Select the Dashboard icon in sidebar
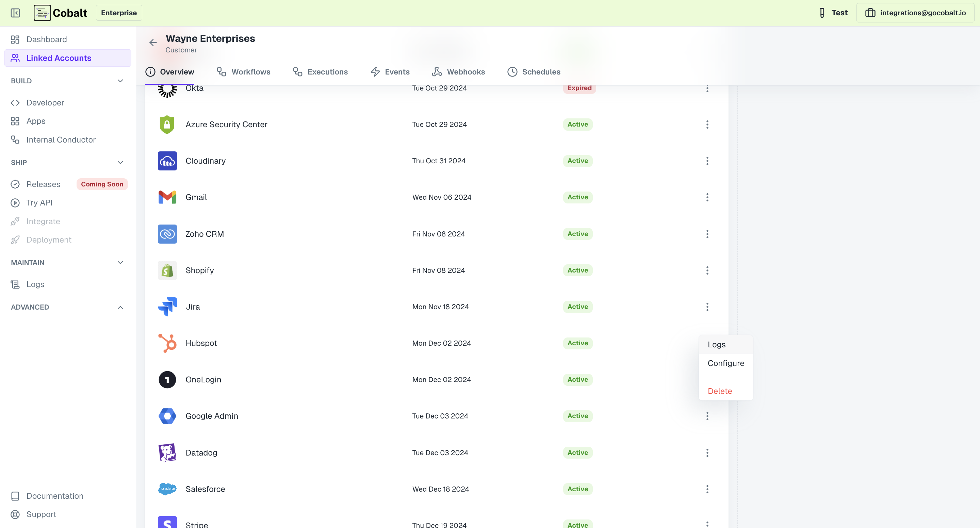 tap(15, 39)
